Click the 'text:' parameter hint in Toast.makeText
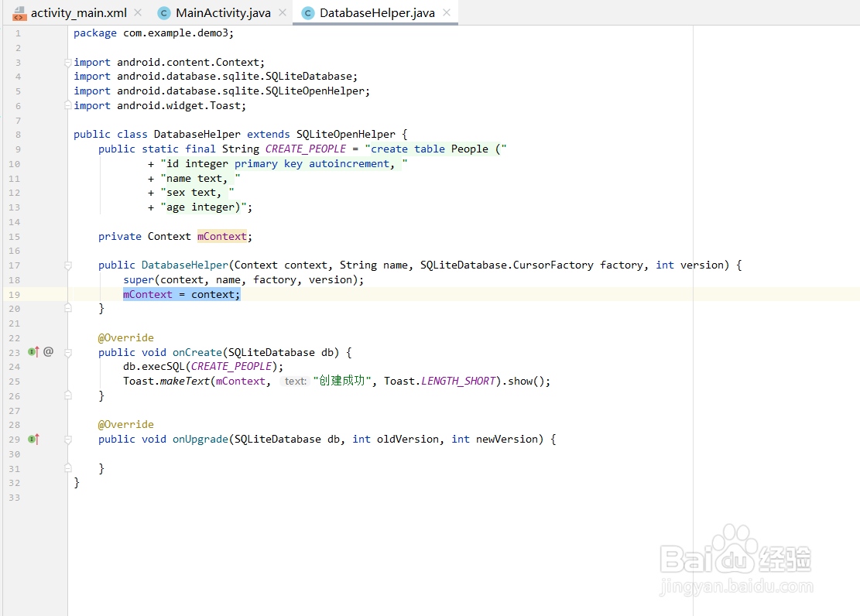 (x=295, y=382)
